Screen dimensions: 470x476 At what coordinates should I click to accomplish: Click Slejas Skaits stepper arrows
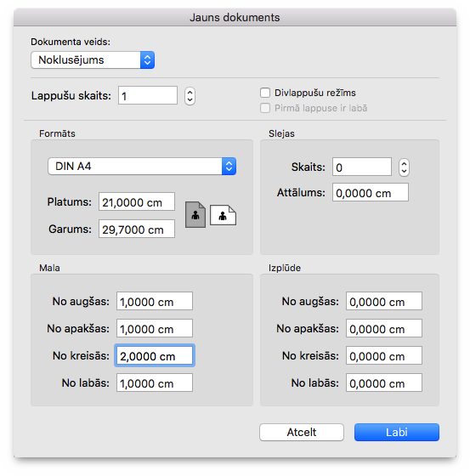pyautogui.click(x=404, y=167)
